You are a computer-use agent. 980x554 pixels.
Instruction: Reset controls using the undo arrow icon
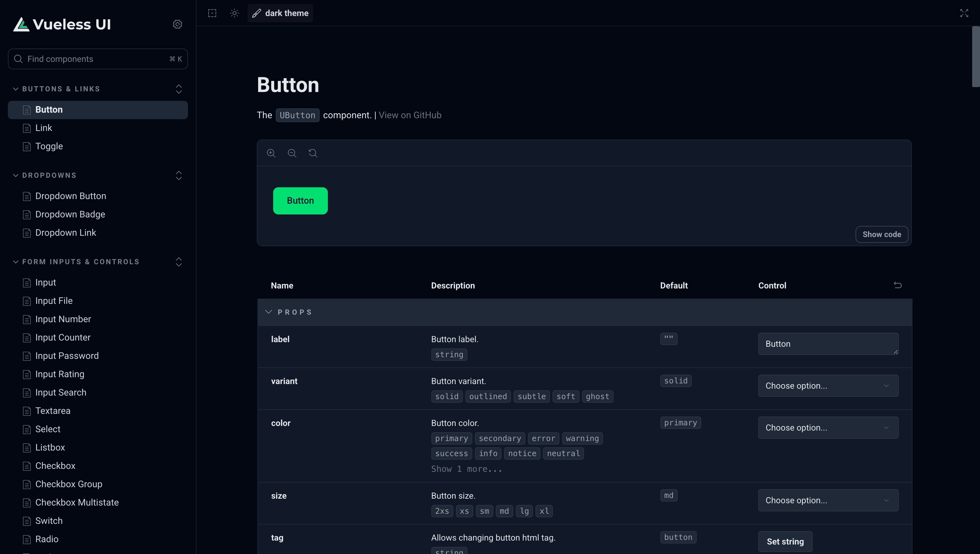coord(897,285)
